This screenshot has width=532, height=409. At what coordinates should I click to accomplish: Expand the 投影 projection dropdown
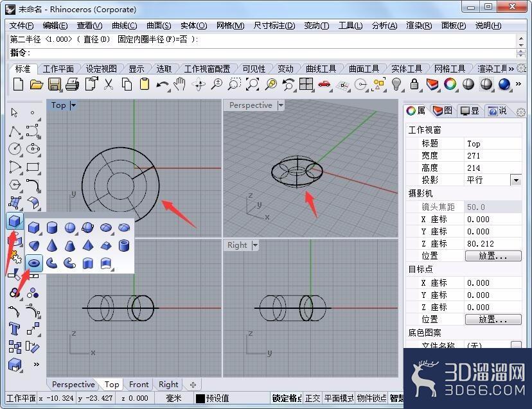tap(516, 180)
